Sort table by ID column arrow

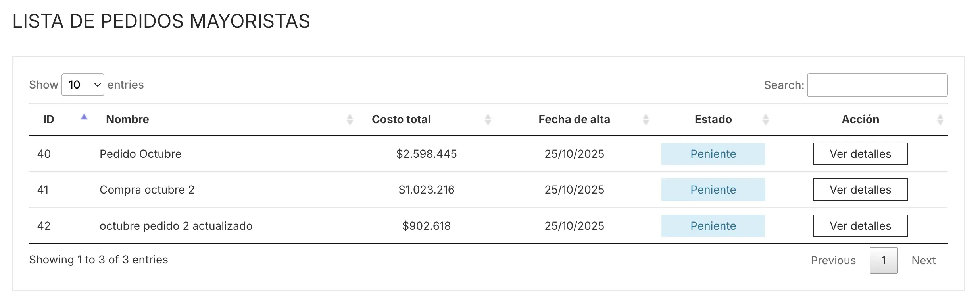[x=84, y=117]
